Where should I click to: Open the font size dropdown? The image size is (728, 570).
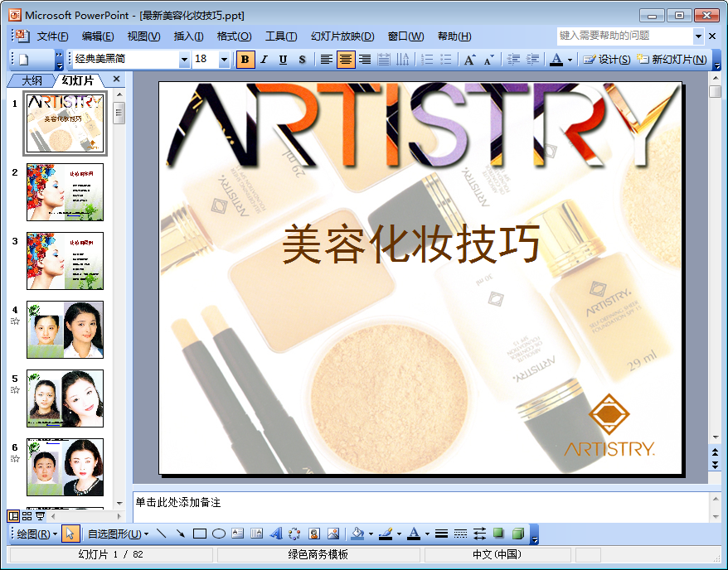[x=224, y=60]
